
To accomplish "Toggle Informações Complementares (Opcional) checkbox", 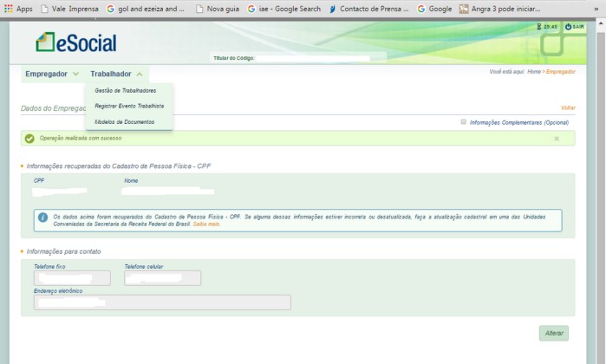I will pos(464,122).
